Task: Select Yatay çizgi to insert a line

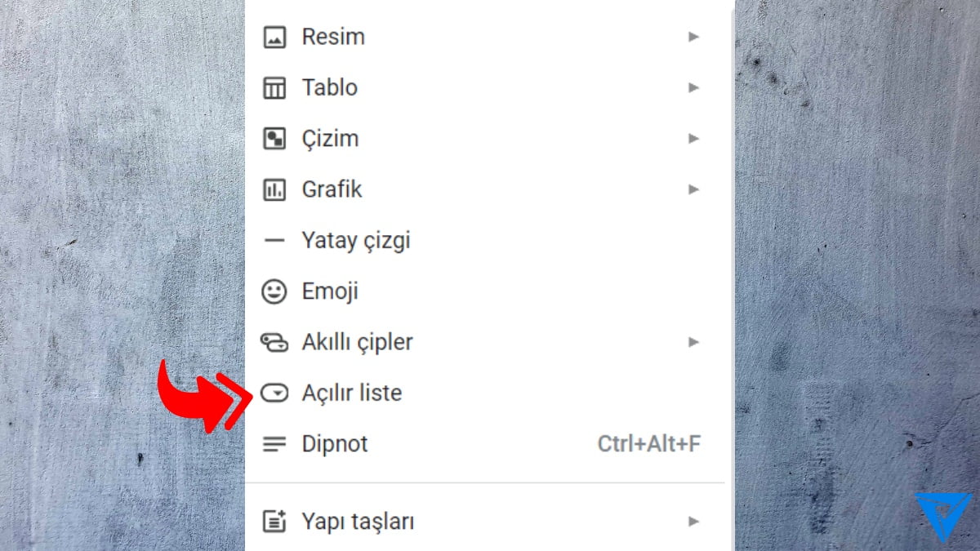Action: (x=355, y=239)
